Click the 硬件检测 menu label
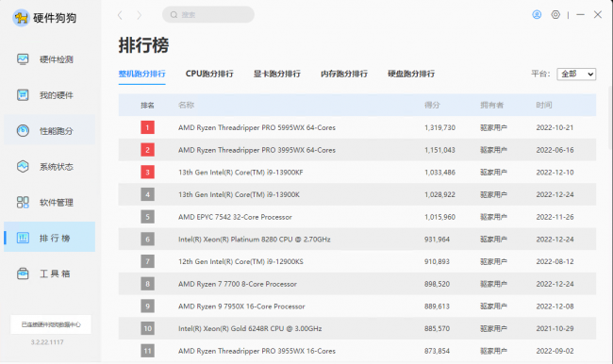 click(57, 59)
